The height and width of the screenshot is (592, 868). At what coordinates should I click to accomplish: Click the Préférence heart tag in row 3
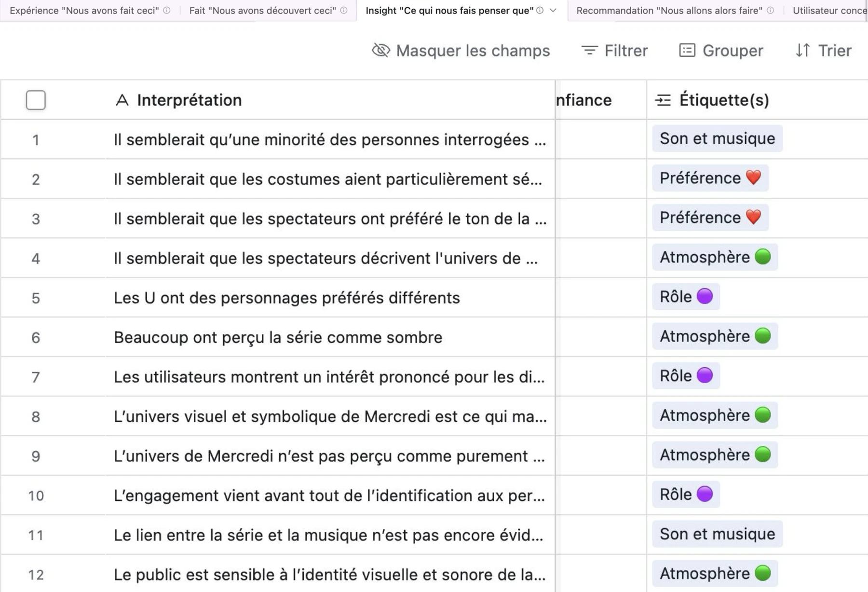[x=710, y=218]
